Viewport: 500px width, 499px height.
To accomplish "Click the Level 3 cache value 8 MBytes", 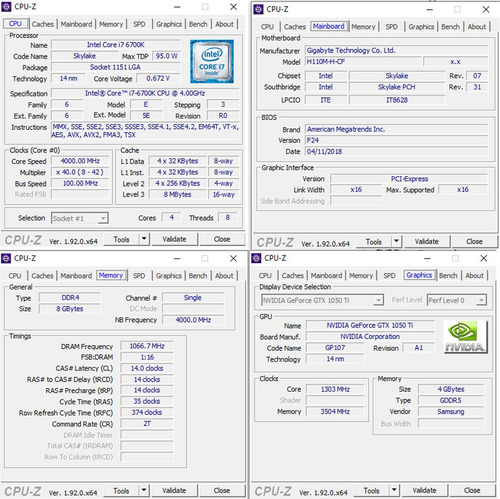I will point(177,194).
